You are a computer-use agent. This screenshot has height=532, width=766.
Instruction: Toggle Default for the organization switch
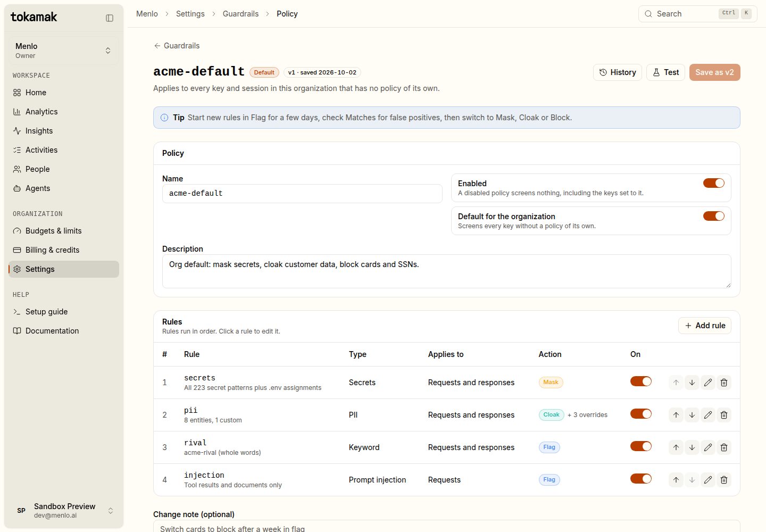coord(714,216)
